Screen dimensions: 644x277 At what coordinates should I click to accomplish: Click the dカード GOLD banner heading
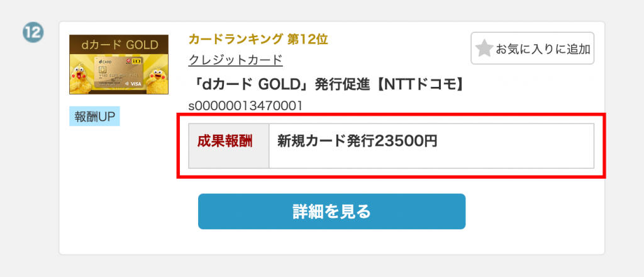coord(119,45)
